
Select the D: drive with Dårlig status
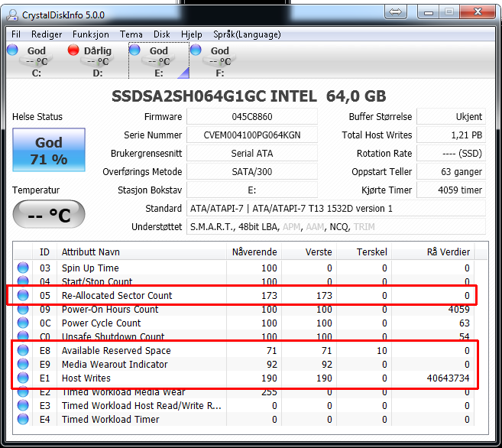click(91, 61)
